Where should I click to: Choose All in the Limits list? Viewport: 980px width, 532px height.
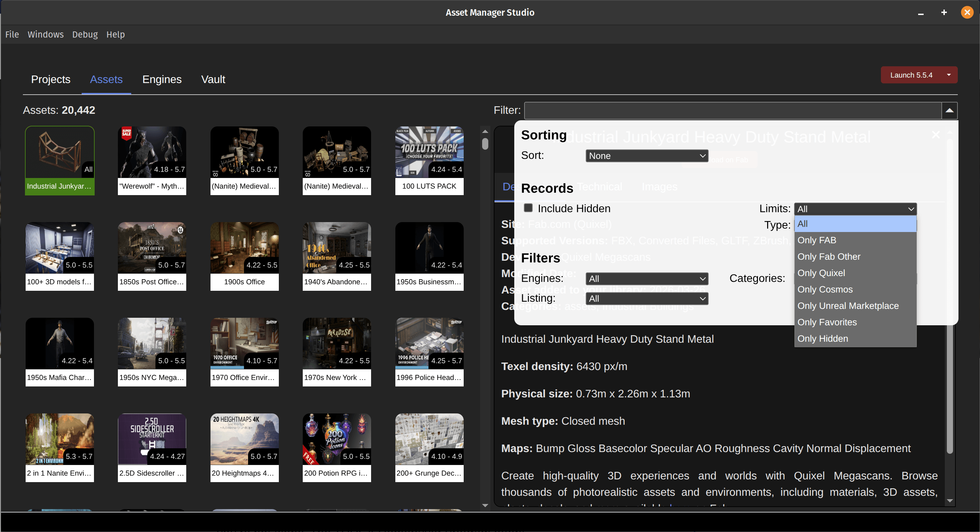click(x=855, y=224)
